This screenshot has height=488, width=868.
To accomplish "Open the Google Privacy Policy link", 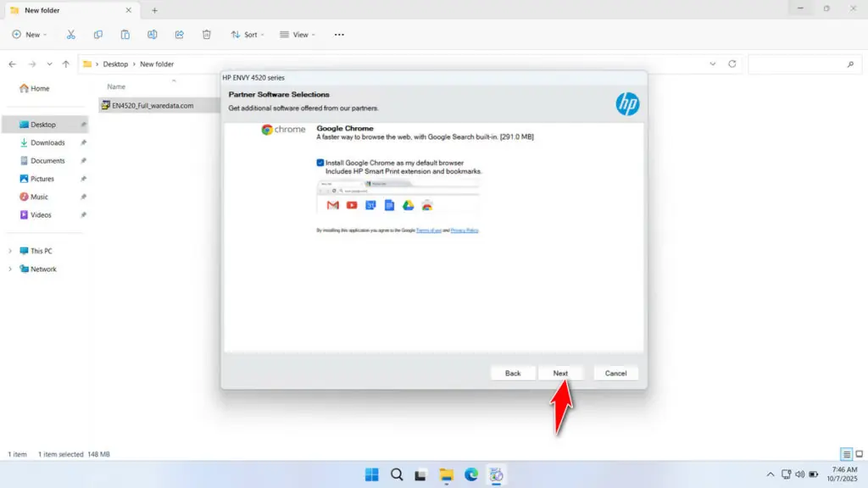I will (465, 230).
